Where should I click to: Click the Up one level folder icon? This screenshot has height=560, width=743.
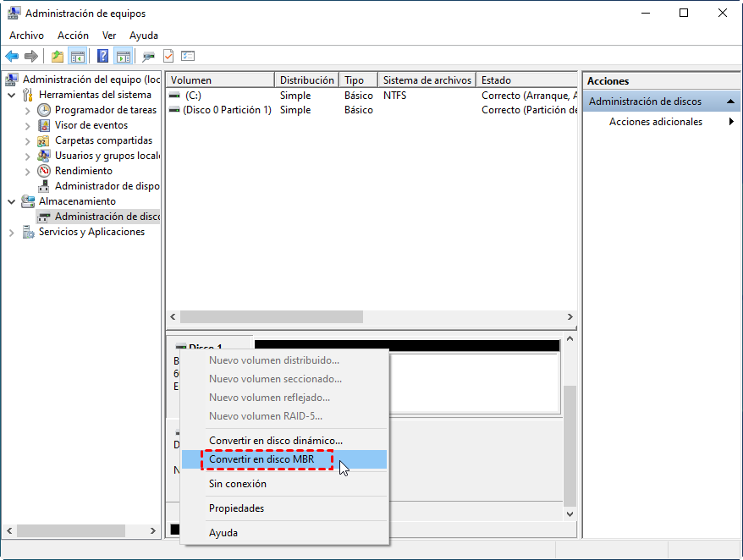57,57
